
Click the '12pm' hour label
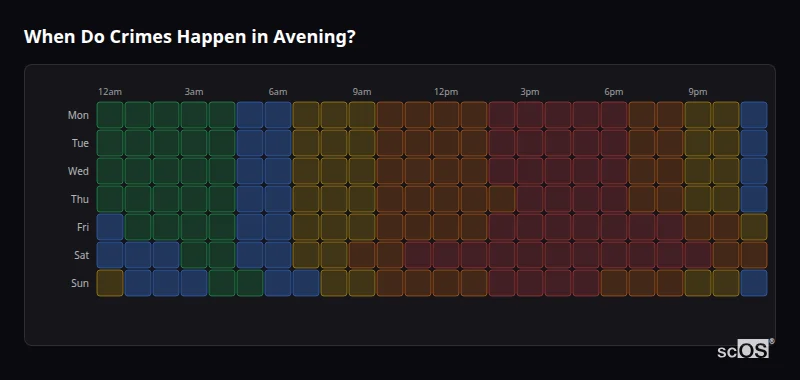446,92
